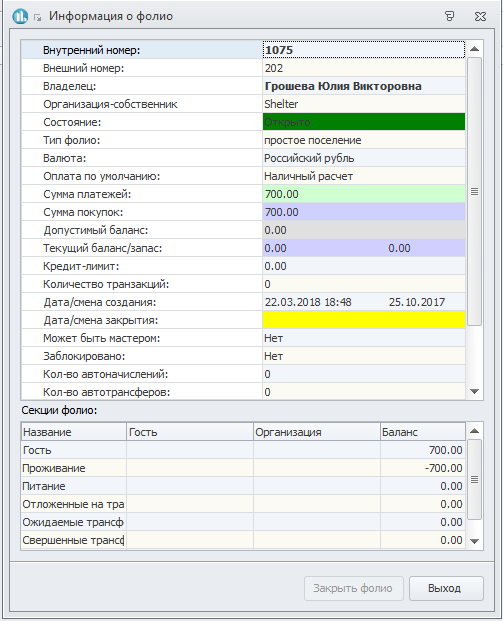Image resolution: width=503 pixels, height=621 pixels.
Task: Click creation shift date 25.10.2017
Action: click(x=417, y=302)
